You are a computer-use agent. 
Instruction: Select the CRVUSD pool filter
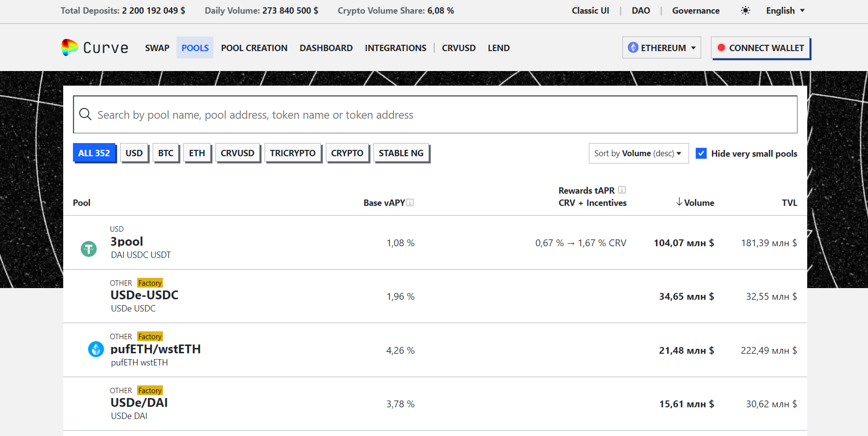[238, 153]
